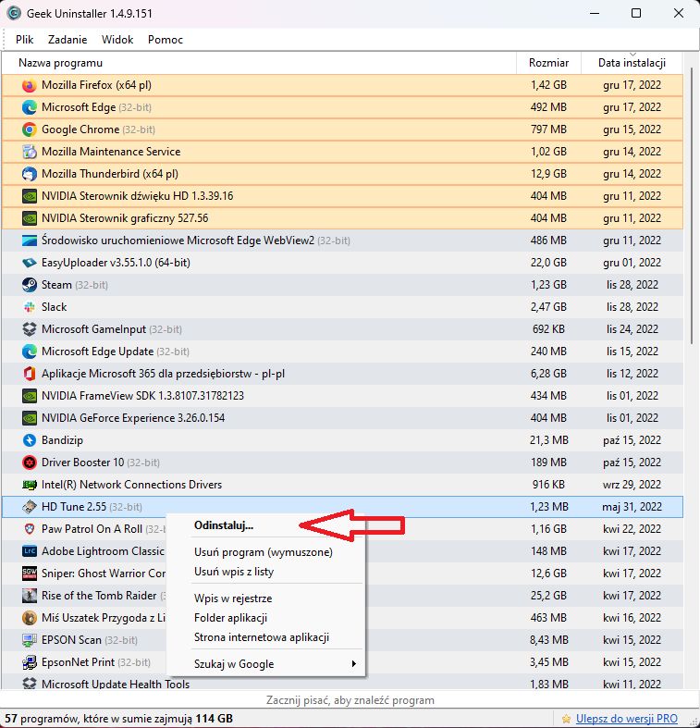Click the Intel Network Connections Drivers icon

point(30,485)
